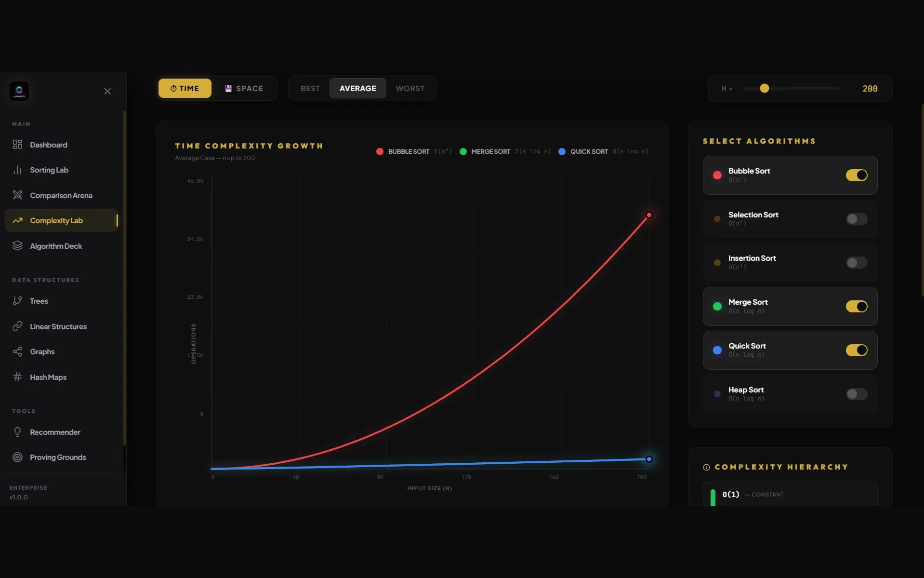Switch to the SPACE complexity tab

coord(244,88)
